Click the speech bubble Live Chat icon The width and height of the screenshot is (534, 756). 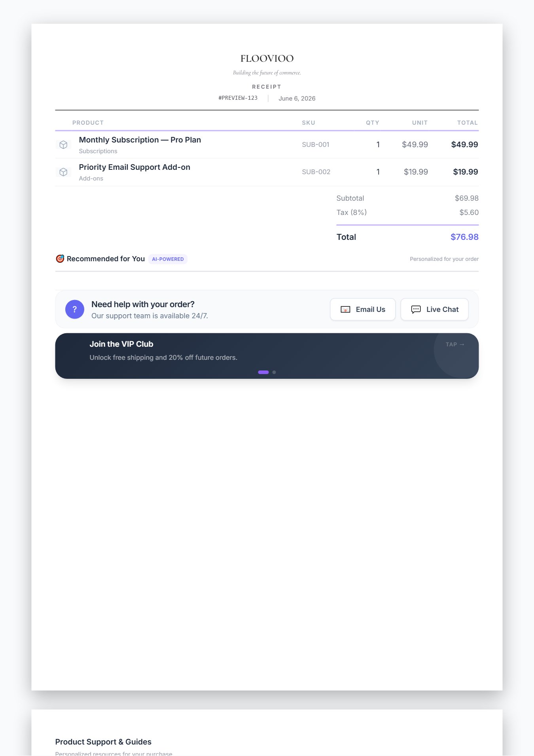(x=416, y=310)
